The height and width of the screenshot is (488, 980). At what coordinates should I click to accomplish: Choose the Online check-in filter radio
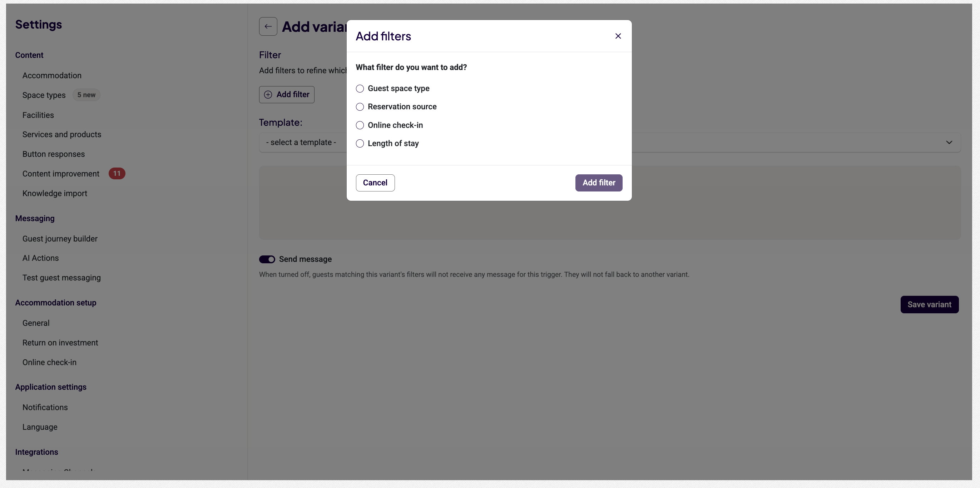pos(360,125)
